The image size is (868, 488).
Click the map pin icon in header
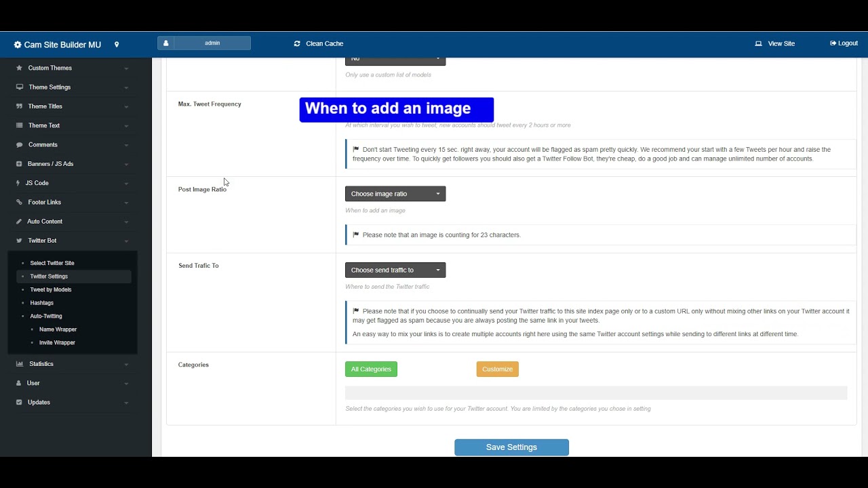[117, 45]
